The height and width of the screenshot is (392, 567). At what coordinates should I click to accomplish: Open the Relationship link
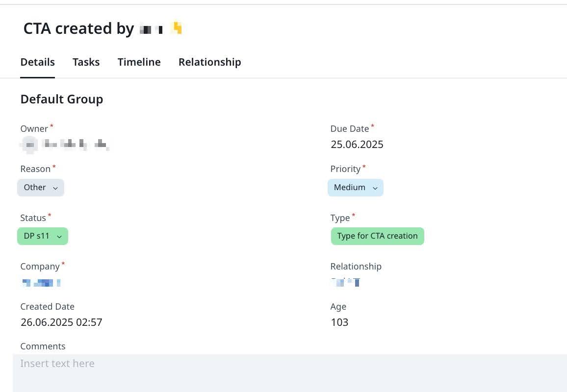click(x=345, y=282)
